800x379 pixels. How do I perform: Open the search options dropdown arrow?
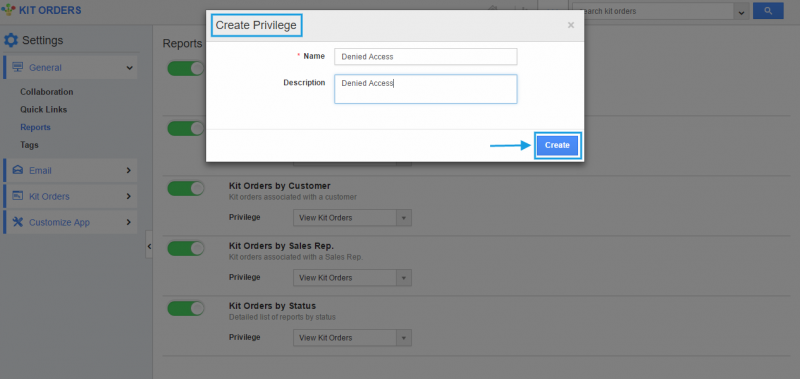[741, 12]
